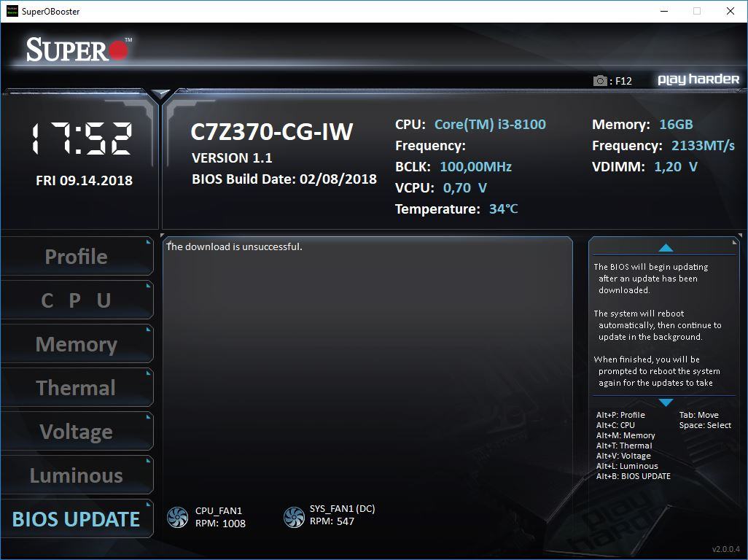This screenshot has height=560, width=748.
Task: Click the Supermicro logo
Action: click(x=79, y=49)
